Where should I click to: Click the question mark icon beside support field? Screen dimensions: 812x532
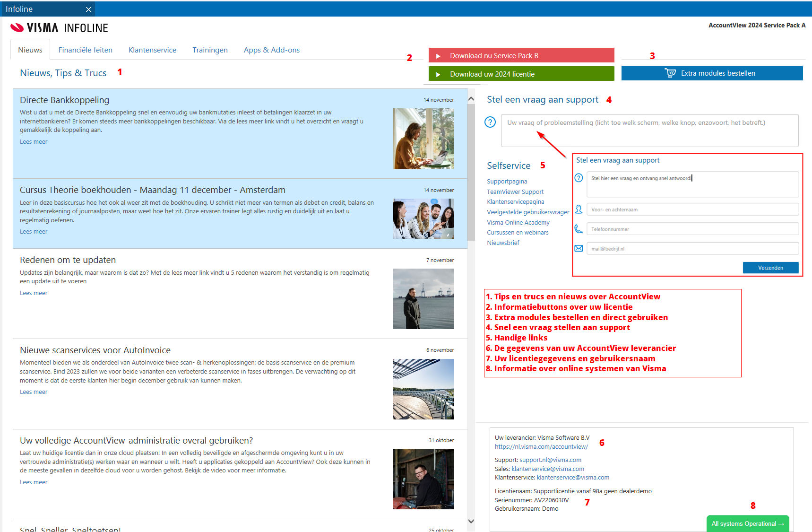490,122
